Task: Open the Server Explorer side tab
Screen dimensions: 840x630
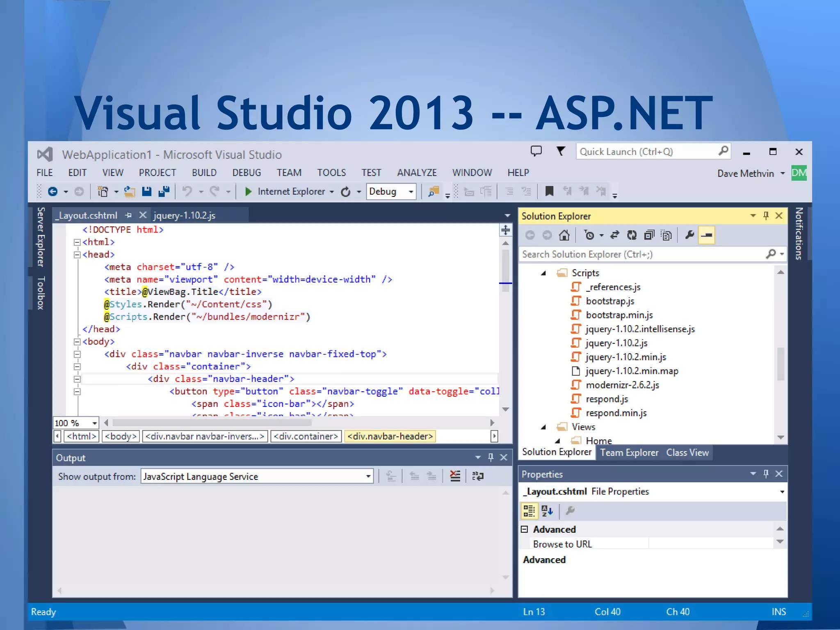Action: pos(40,237)
